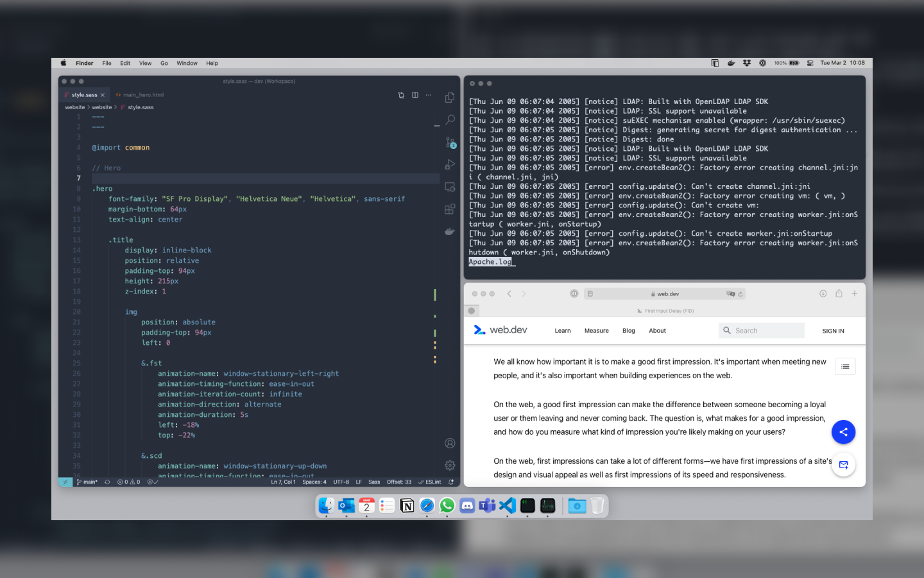Open Control Center in menu bar
The image size is (924, 578).
click(x=810, y=63)
